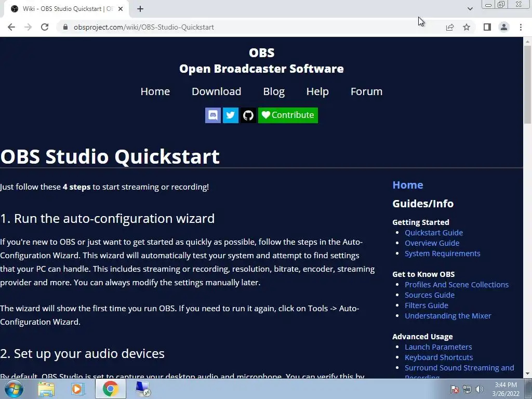Screen dimensions: 532x399
Task: Open the Keyboard Shortcuts link
Action: coord(438,357)
